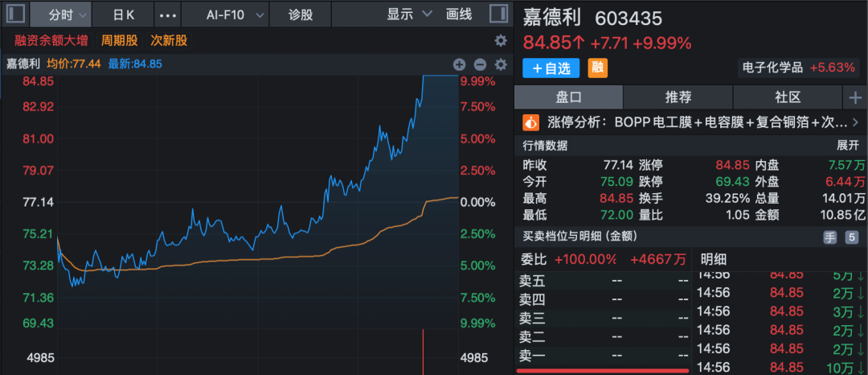
Task: Click 融资余额大增 tag
Action: tap(51, 40)
